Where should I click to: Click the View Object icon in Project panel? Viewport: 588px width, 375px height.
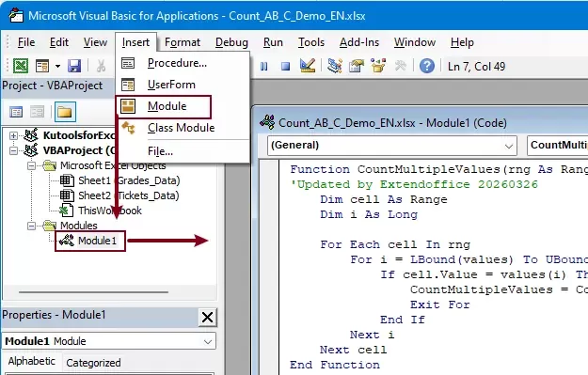click(37, 112)
